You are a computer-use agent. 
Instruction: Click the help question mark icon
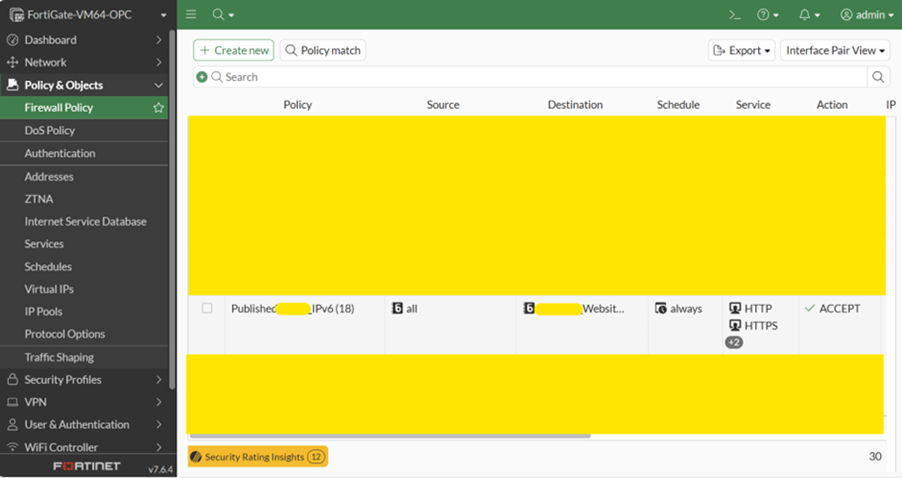pyautogui.click(x=767, y=15)
